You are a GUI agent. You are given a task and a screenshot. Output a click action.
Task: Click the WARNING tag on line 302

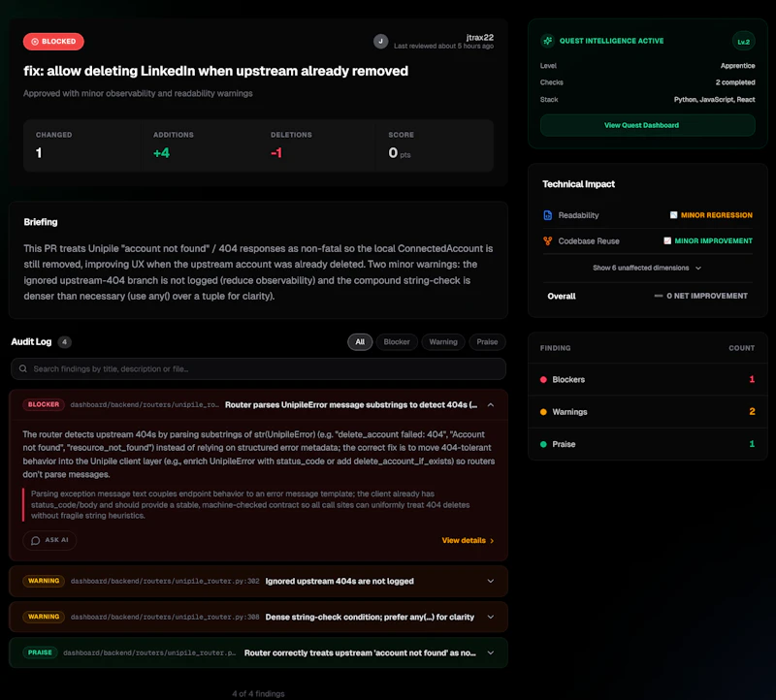(44, 581)
